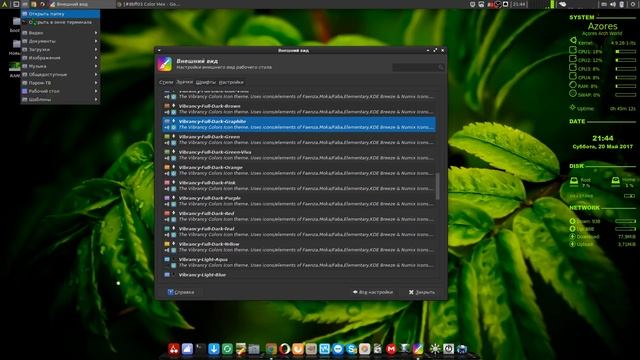
Task: Click the clock 21:44 in top panel
Action: [518, 4]
